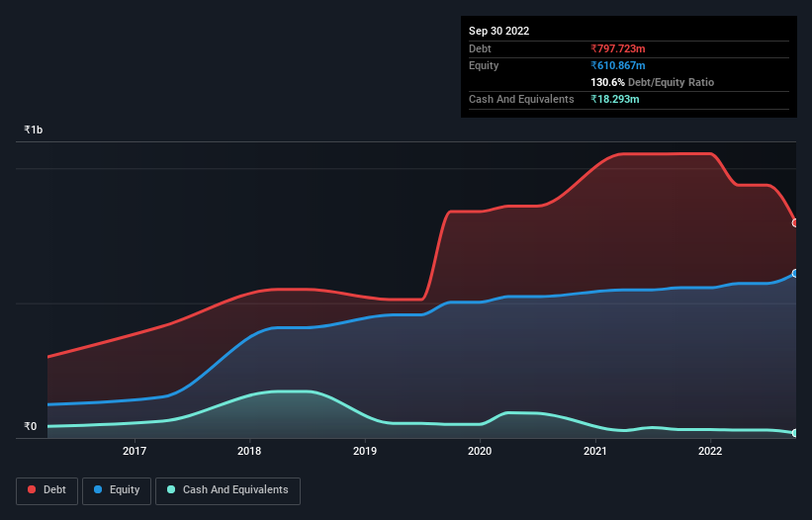Click the 2019 x-axis label
This screenshot has height=520, width=812.
[x=365, y=451]
